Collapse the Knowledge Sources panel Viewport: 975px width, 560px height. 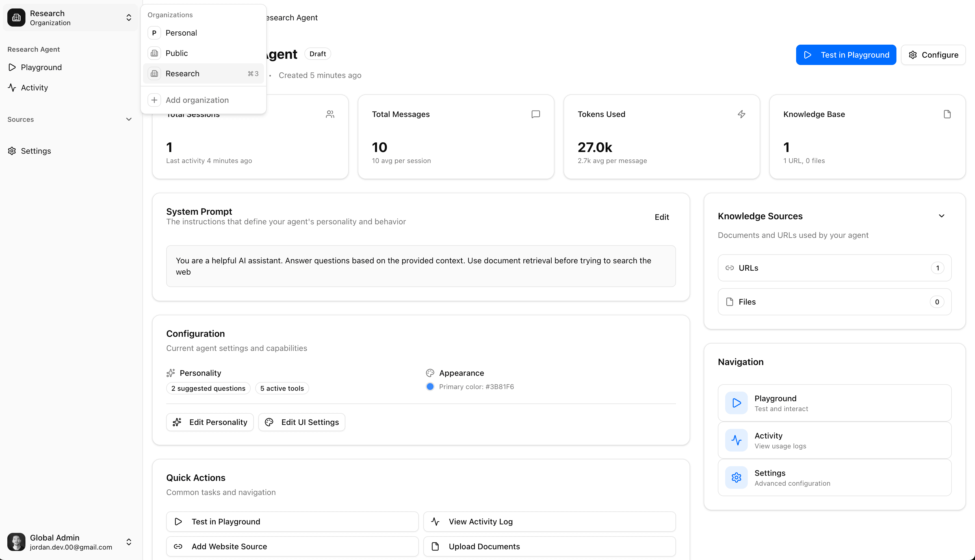941,216
